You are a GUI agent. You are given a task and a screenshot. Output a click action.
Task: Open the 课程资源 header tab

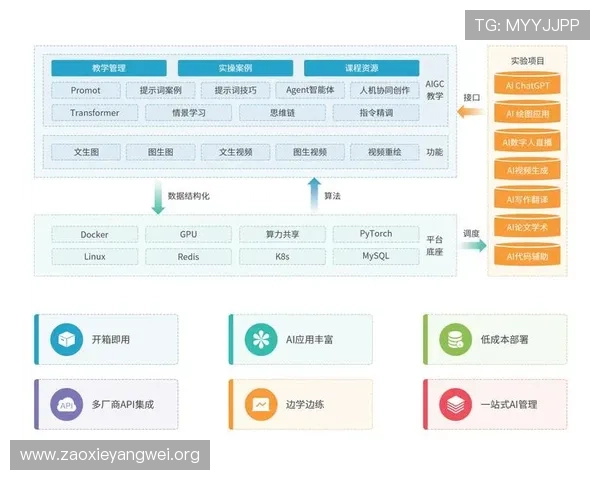coord(362,68)
